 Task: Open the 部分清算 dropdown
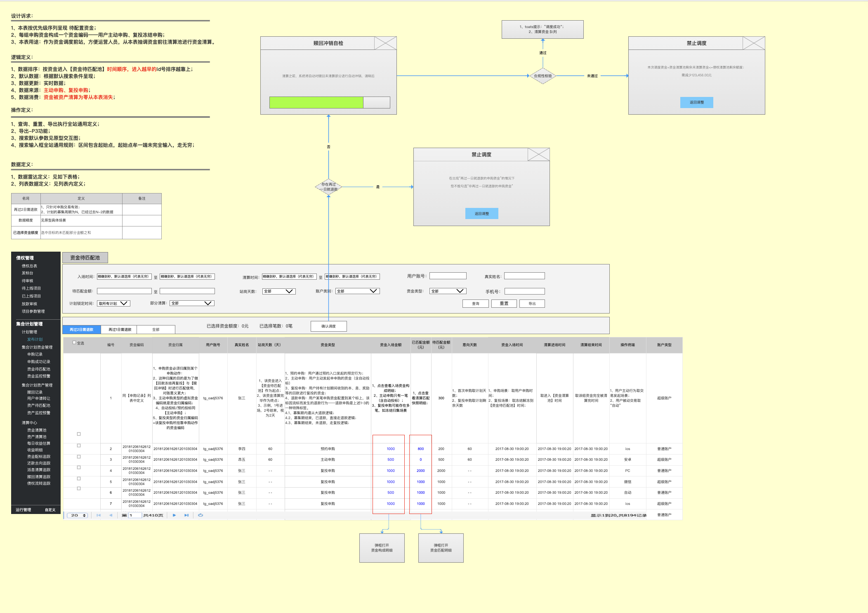pyautogui.click(x=192, y=303)
